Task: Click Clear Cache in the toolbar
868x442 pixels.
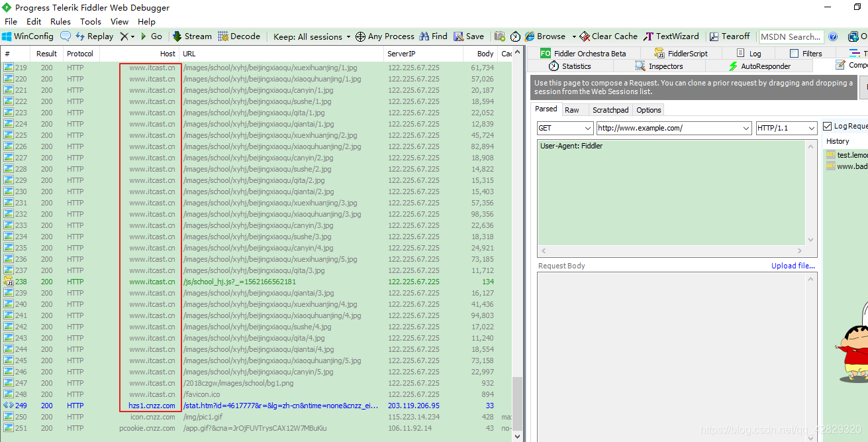Action: coord(608,36)
